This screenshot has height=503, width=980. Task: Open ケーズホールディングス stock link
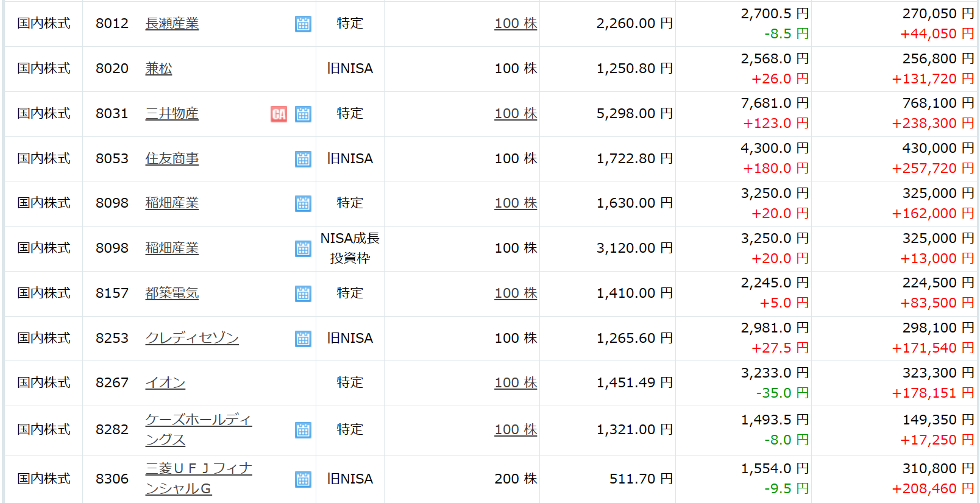[198, 429]
